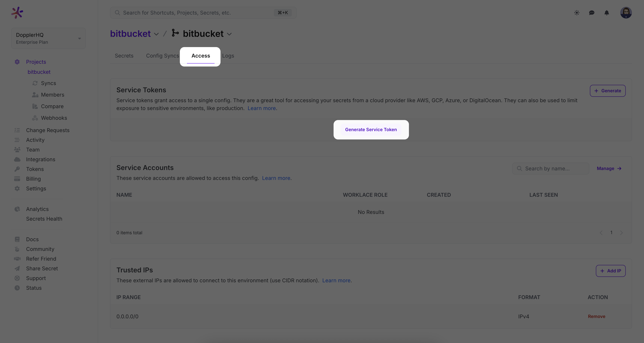This screenshot has height=343, width=644.
Task: Open Learn more link under Trusted IPs
Action: tap(336, 280)
